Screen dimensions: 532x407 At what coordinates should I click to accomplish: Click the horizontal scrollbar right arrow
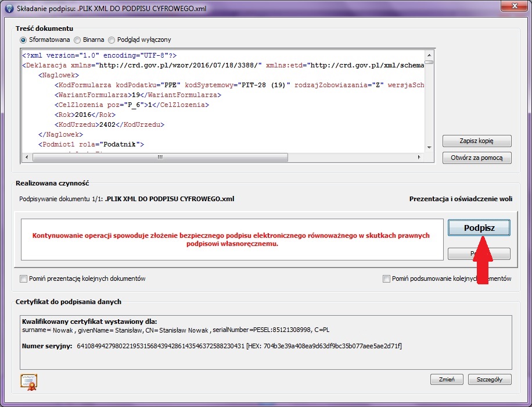tap(419, 157)
